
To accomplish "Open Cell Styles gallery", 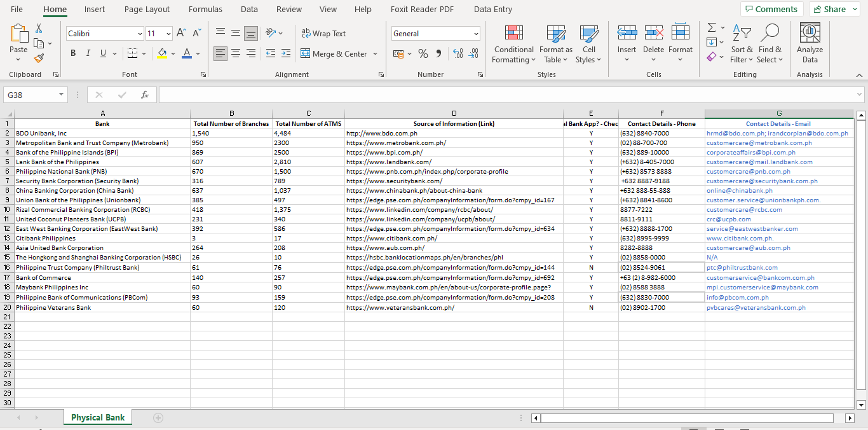I will [x=589, y=44].
